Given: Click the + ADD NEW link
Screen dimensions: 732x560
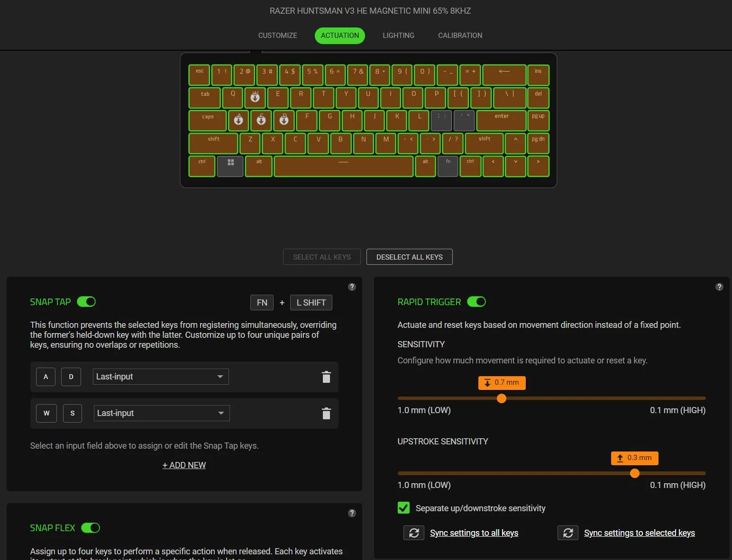Looking at the screenshot, I should click(184, 465).
